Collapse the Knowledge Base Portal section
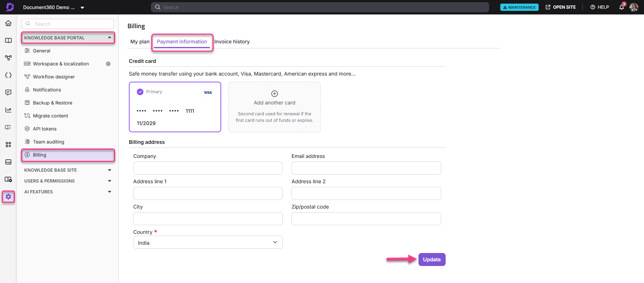This screenshot has width=644, height=283. (x=68, y=38)
